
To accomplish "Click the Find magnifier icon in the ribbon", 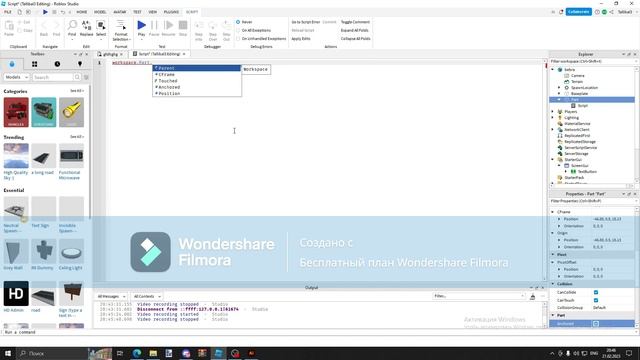I will point(72,25).
